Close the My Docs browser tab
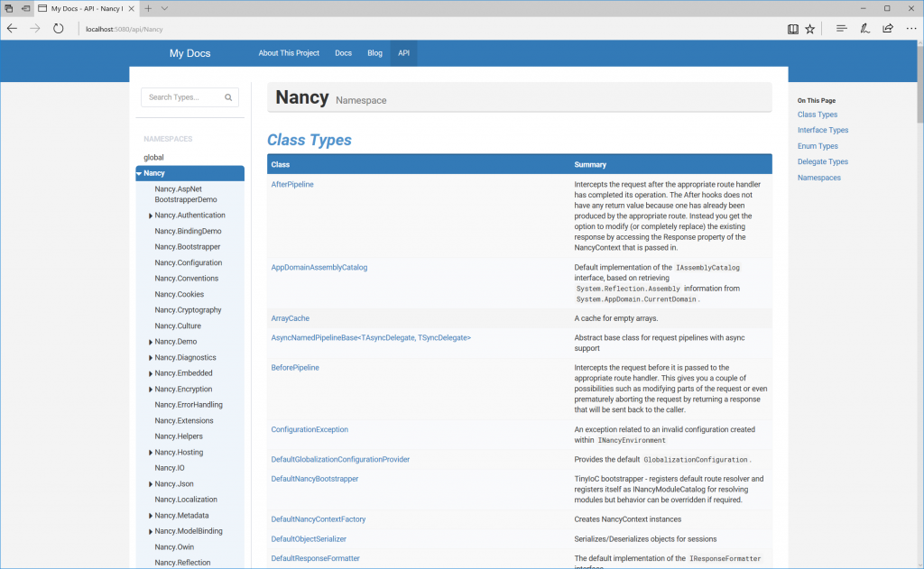924x569 pixels. coord(132,8)
